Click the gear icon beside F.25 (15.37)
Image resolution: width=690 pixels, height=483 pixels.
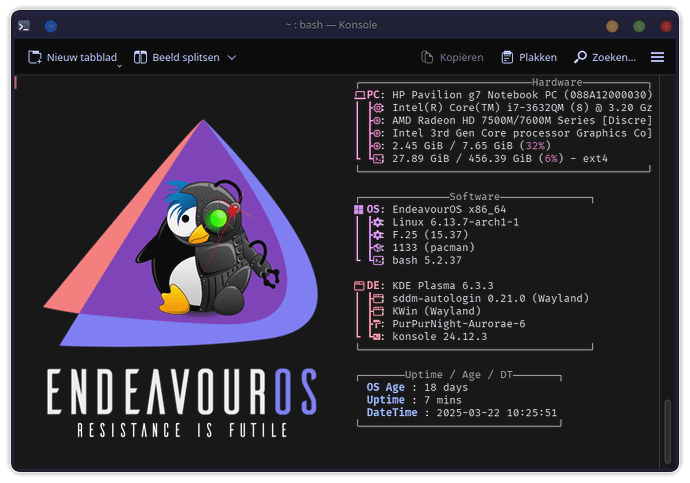click(x=378, y=235)
